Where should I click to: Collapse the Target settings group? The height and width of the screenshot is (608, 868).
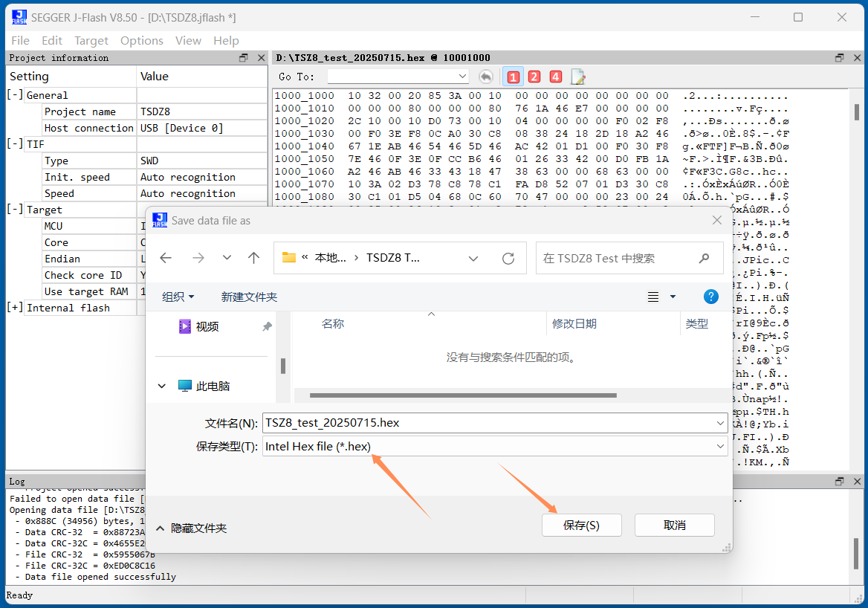point(15,210)
